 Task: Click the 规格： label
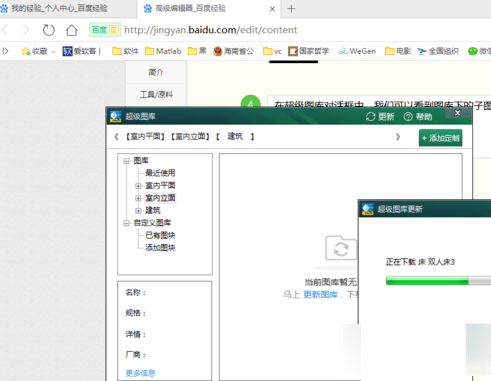136,313
